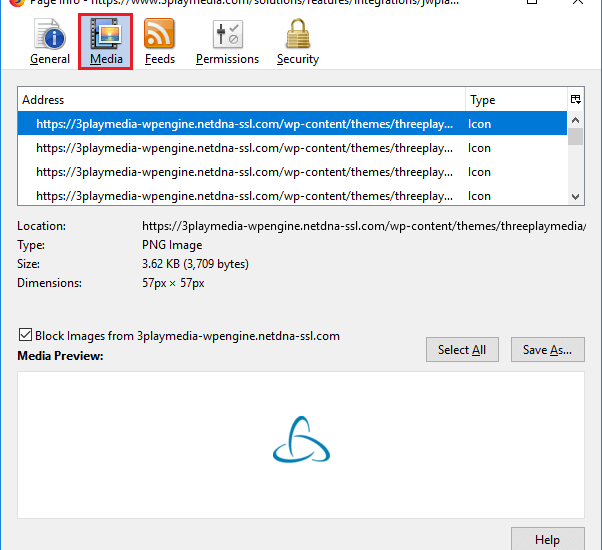
Task: Click the 3.62 KB size value
Action: [x=195, y=264]
